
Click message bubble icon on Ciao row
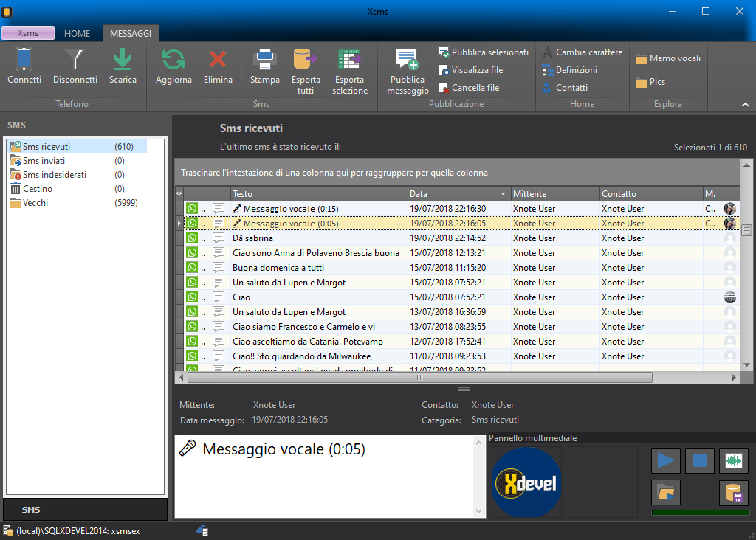click(219, 297)
